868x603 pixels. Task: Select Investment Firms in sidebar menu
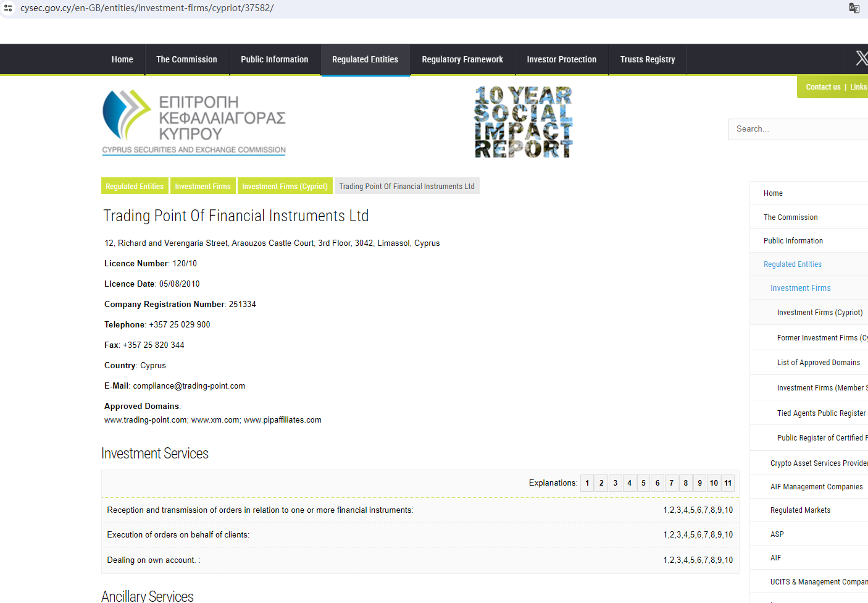pyautogui.click(x=809, y=288)
